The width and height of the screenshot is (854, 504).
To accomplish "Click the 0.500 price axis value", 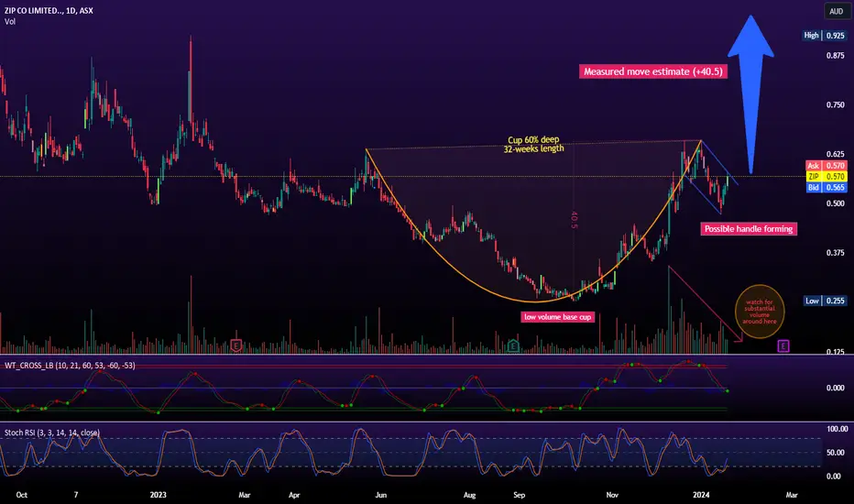I will coord(835,203).
